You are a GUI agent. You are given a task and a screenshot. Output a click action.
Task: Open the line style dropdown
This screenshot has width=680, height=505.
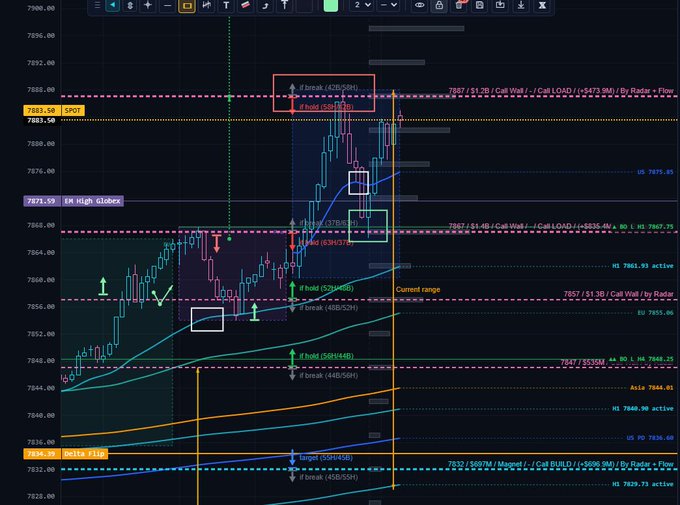coord(388,5)
